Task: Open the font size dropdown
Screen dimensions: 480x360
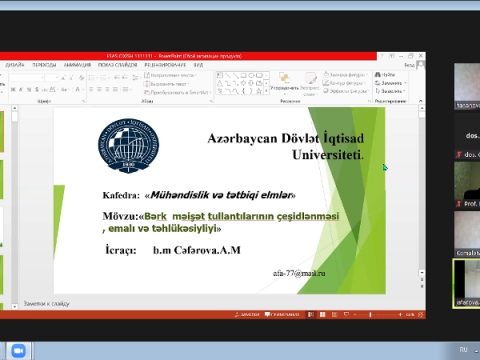Action: pyautogui.click(x=57, y=78)
